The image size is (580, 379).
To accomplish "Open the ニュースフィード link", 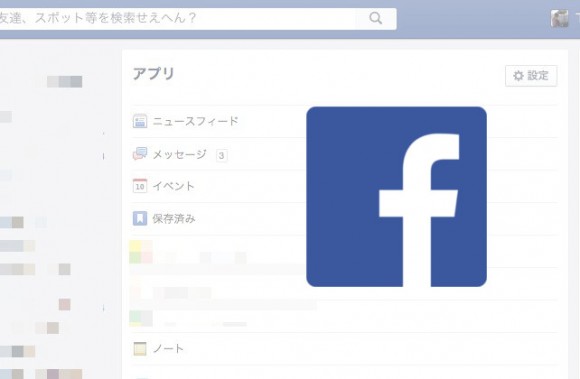I will pos(196,121).
